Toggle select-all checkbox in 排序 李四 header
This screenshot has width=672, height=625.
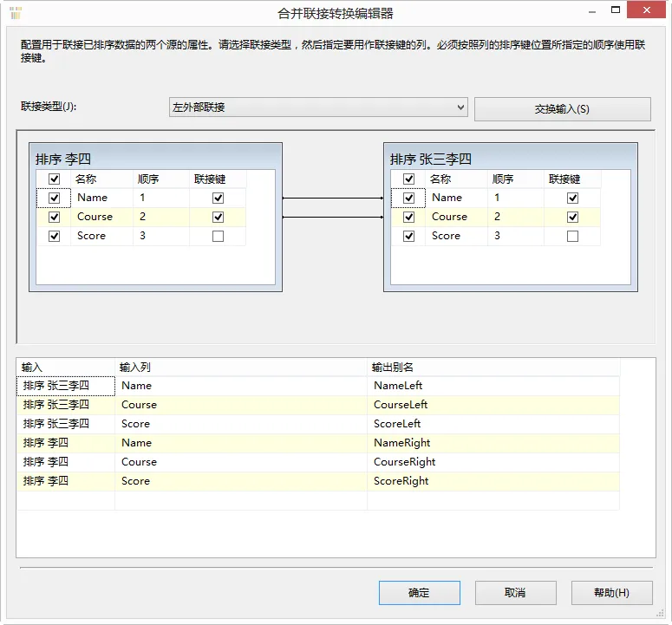[54, 179]
